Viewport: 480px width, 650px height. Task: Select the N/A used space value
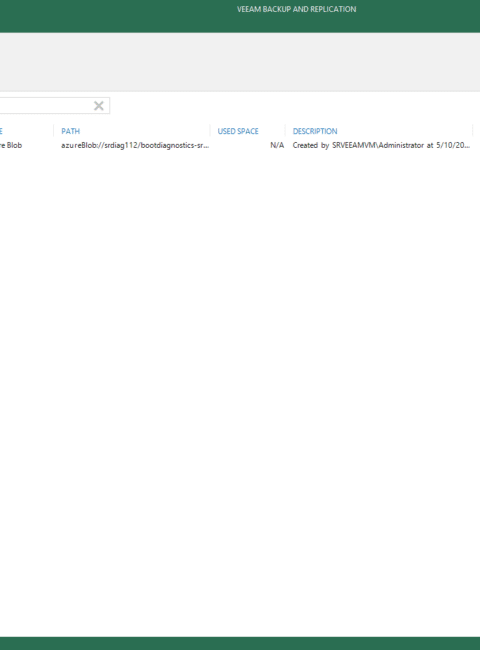tap(277, 146)
